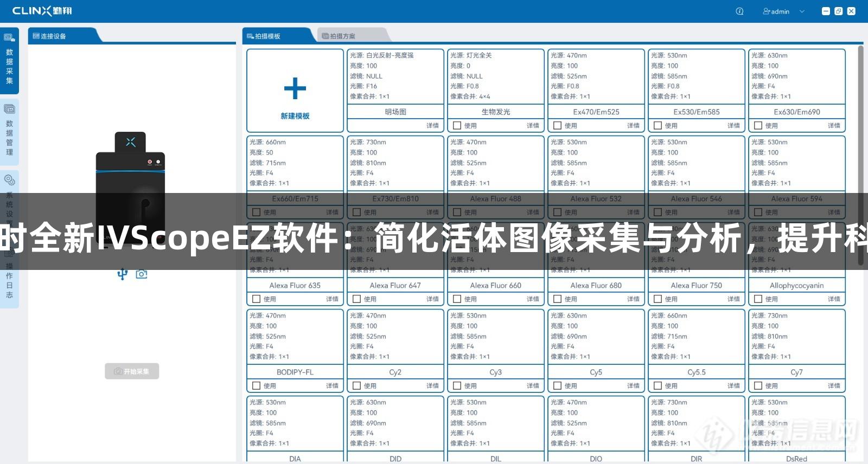Tick 使用 box on Alexa Fluor 660
This screenshot has height=464, width=868.
[x=457, y=299]
